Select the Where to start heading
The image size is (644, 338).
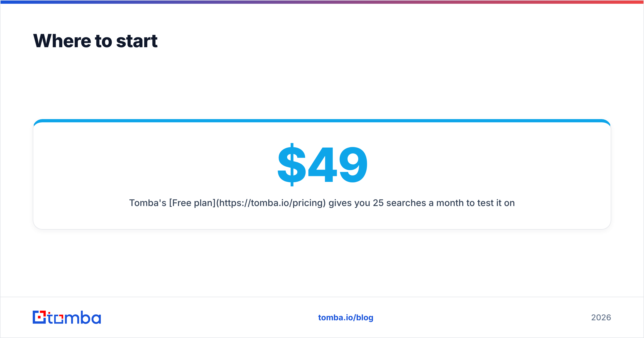95,41
